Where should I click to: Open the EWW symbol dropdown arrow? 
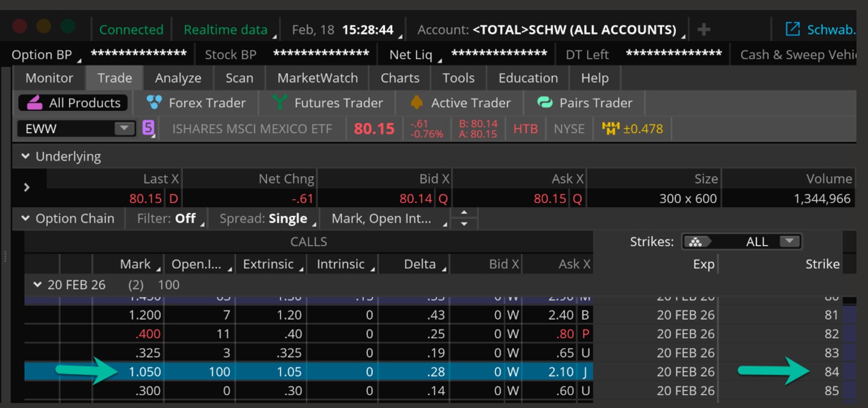coord(124,129)
